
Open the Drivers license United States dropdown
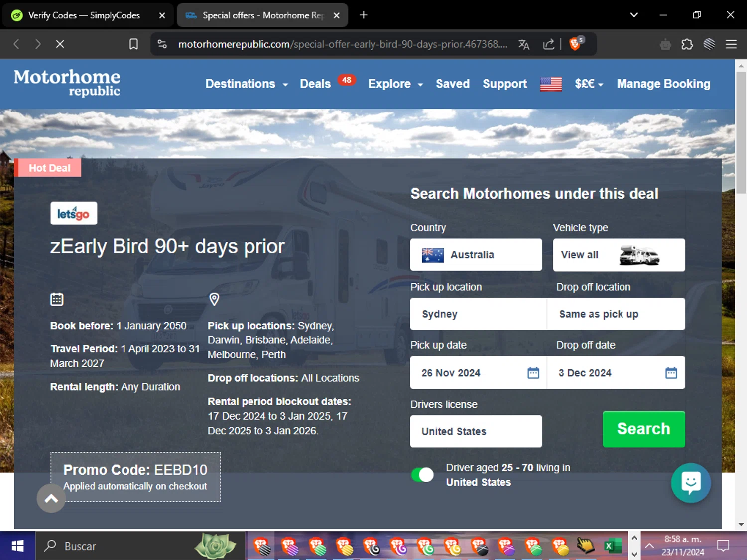click(x=476, y=431)
